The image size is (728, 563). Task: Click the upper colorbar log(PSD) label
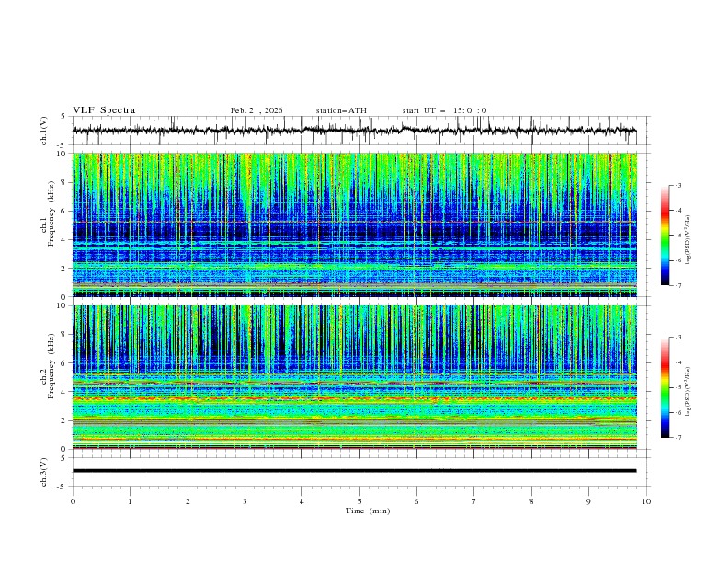coord(689,236)
